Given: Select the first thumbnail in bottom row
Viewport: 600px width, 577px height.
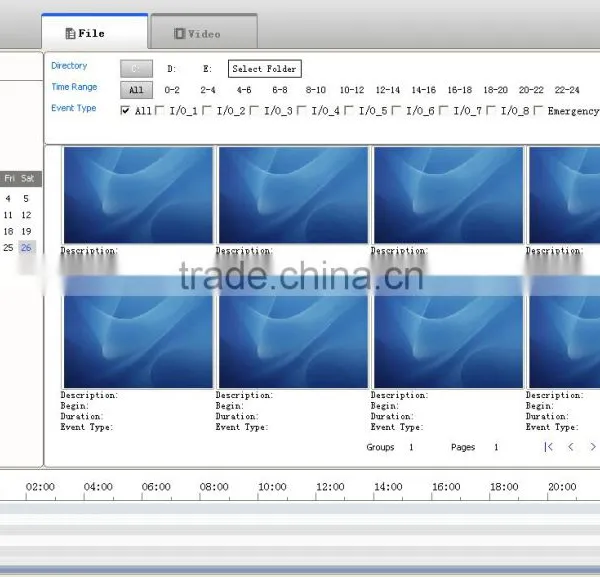Looking at the screenshot, I should coord(138,342).
